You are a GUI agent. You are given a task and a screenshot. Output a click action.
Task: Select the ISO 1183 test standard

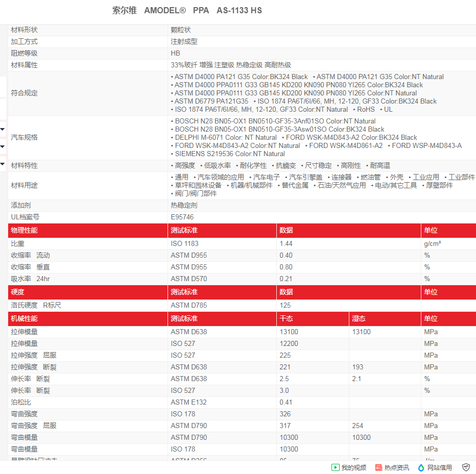click(184, 243)
